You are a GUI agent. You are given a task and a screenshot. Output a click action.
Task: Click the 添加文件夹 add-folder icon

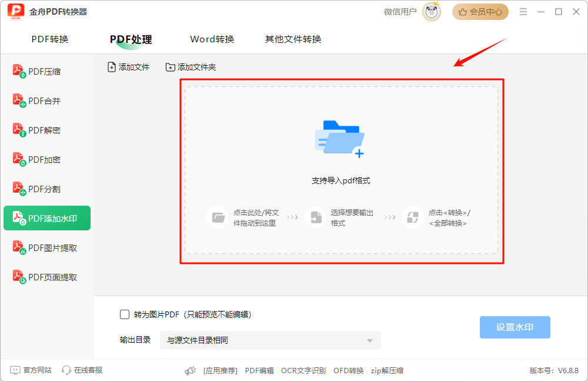tap(171, 67)
